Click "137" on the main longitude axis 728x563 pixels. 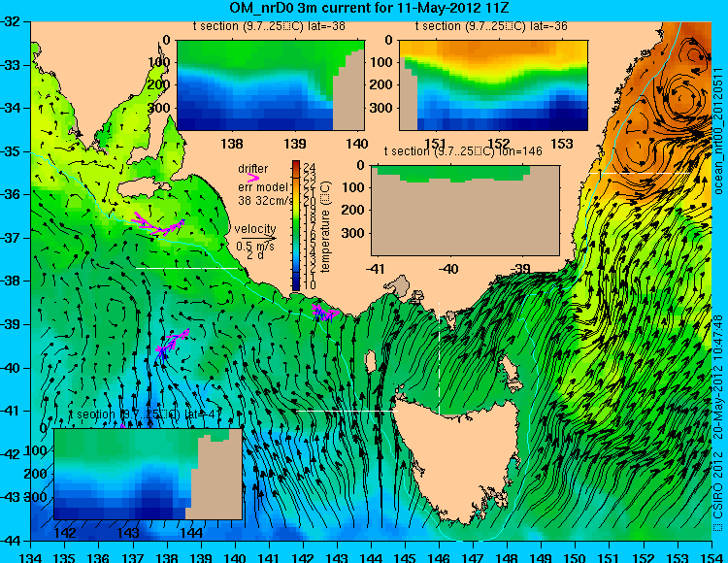(133, 557)
